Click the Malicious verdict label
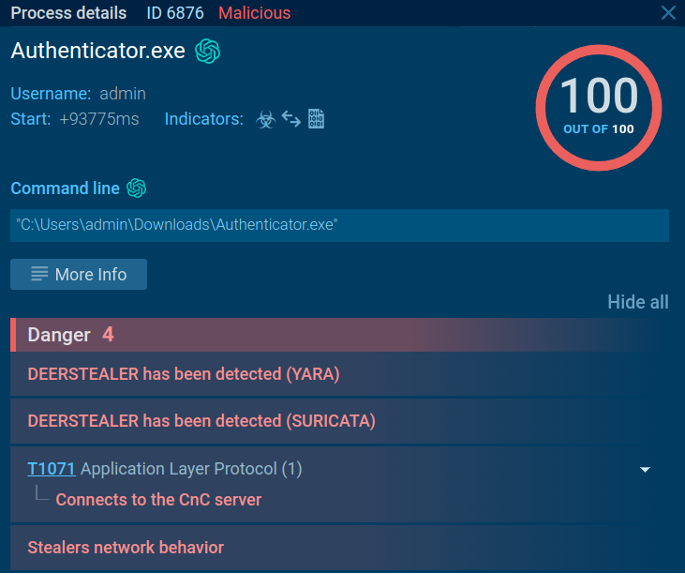Screen dimensions: 685x575 [x=254, y=13]
